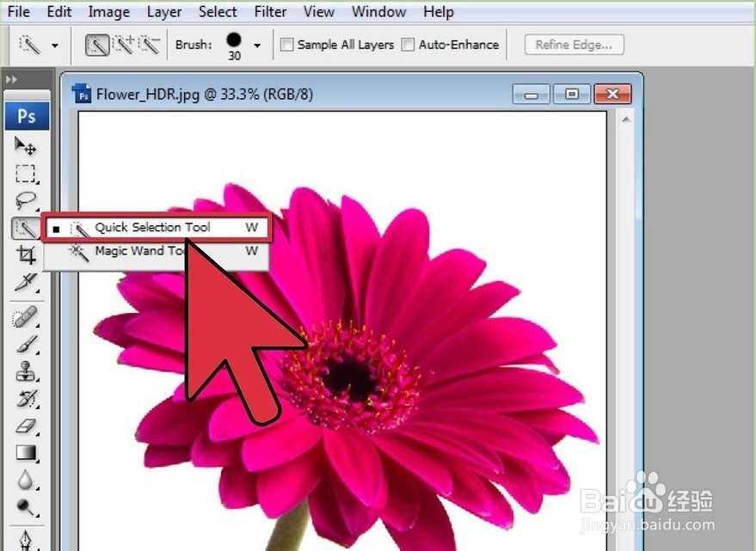Open the View menu
Viewport: 756px width, 551px height.
click(319, 11)
